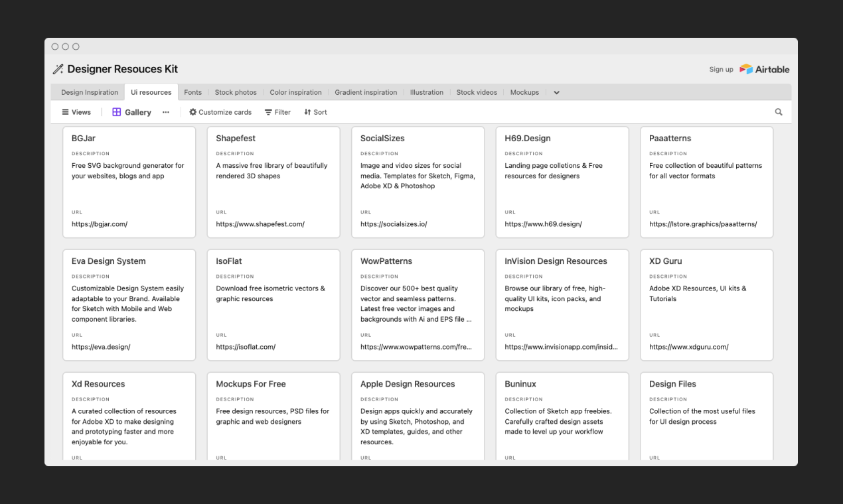
Task: Click the Sign up link
Action: click(721, 69)
